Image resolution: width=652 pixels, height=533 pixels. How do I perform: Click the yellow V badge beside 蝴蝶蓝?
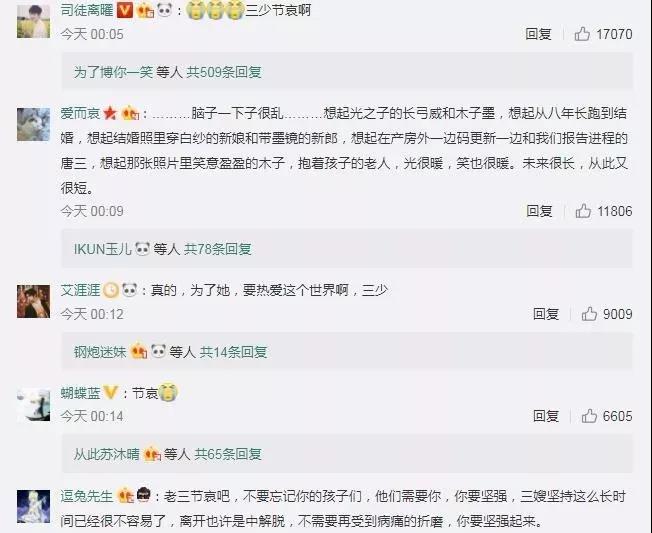(x=111, y=392)
